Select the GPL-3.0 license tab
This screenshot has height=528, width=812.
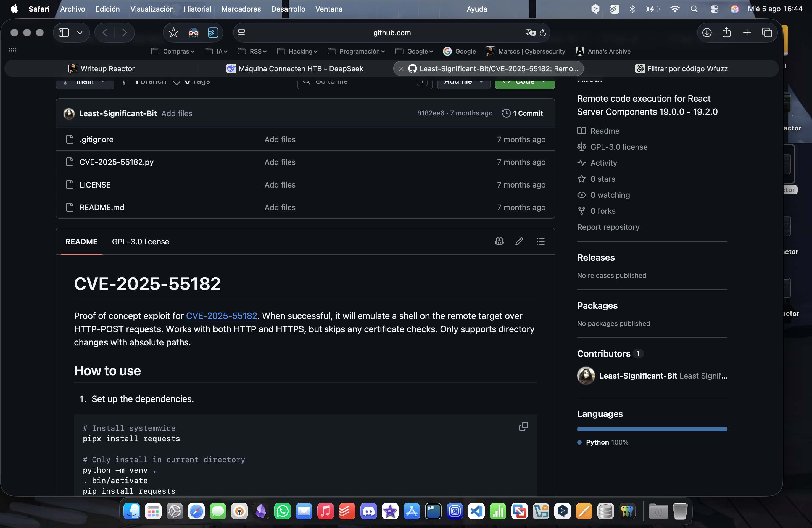click(141, 241)
